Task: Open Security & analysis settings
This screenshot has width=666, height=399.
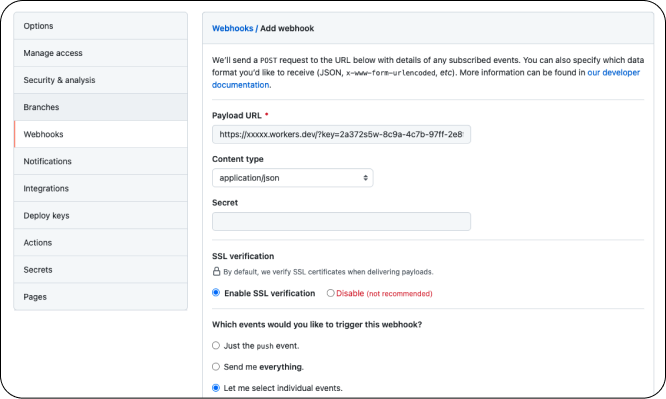Action: (100, 80)
